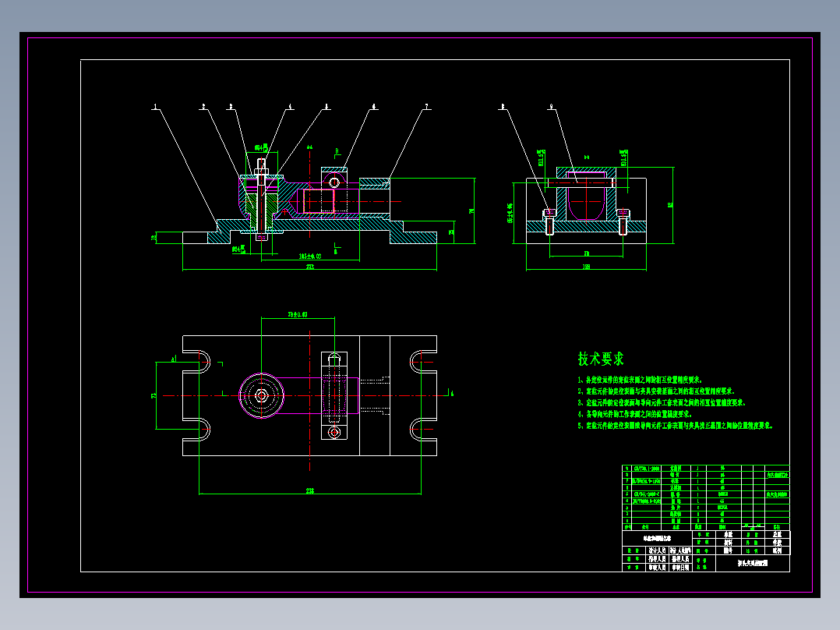This screenshot has width=840, height=630.
Task: Click the drawing title cell in title block
Action: coord(753,563)
